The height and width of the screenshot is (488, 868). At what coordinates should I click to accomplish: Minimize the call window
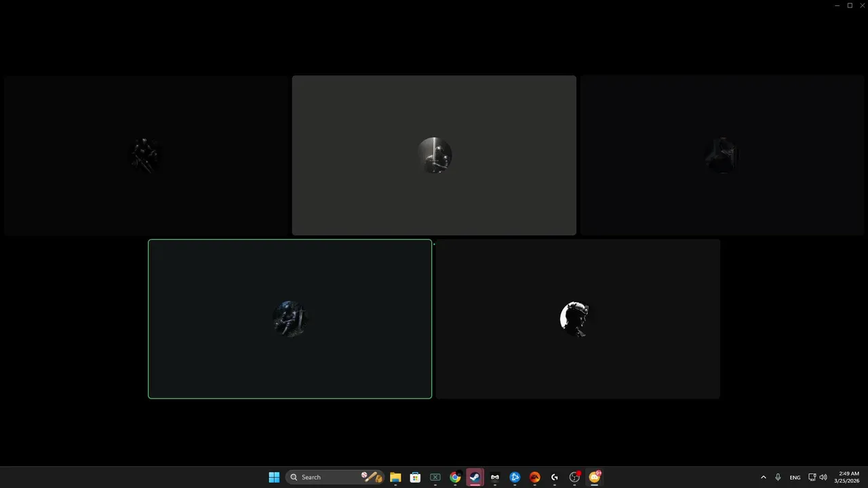click(837, 5)
